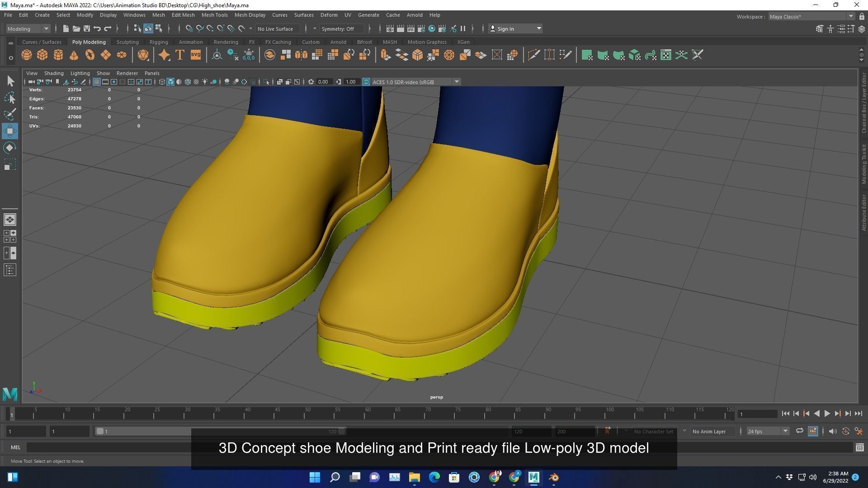
Task: Click the Redo arrow icon
Action: point(108,28)
